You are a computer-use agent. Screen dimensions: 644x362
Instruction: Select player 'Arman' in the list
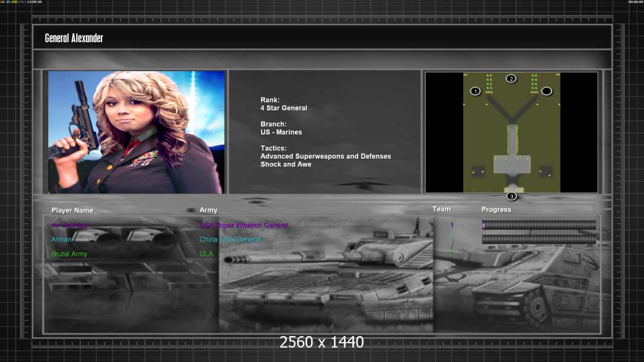tap(61, 240)
